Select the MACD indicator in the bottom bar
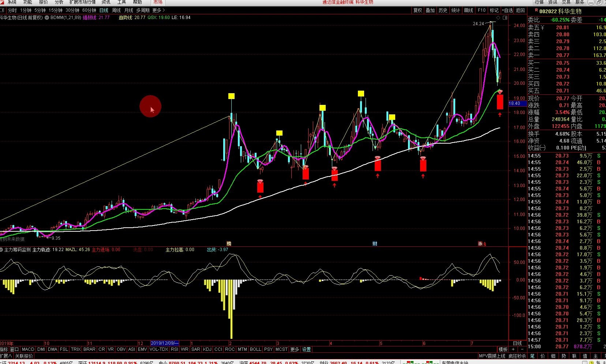This screenshot has height=364, width=606. (28, 349)
